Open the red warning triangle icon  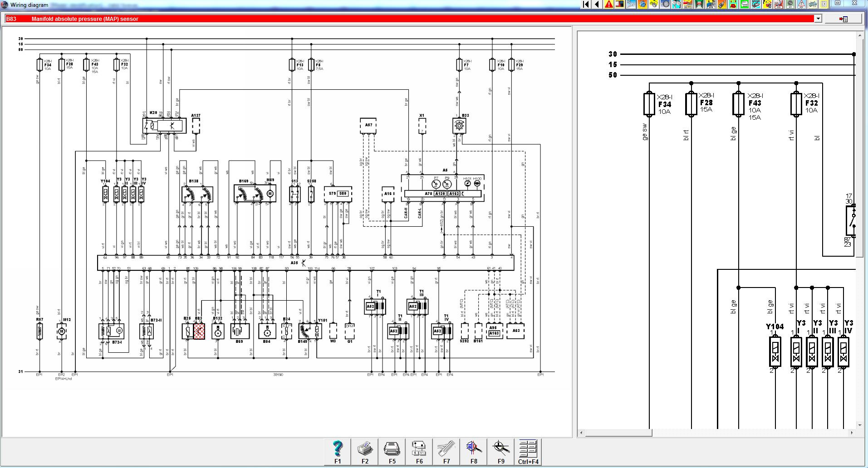(x=608, y=4)
